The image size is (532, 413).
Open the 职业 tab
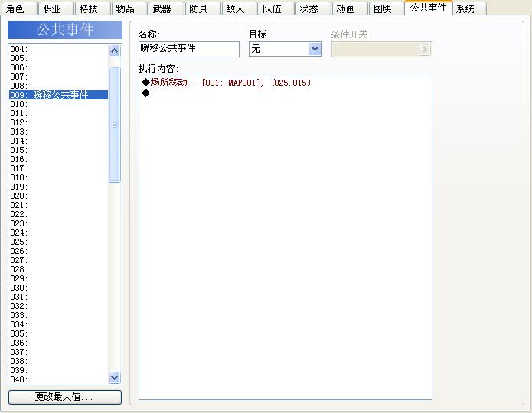pos(56,8)
